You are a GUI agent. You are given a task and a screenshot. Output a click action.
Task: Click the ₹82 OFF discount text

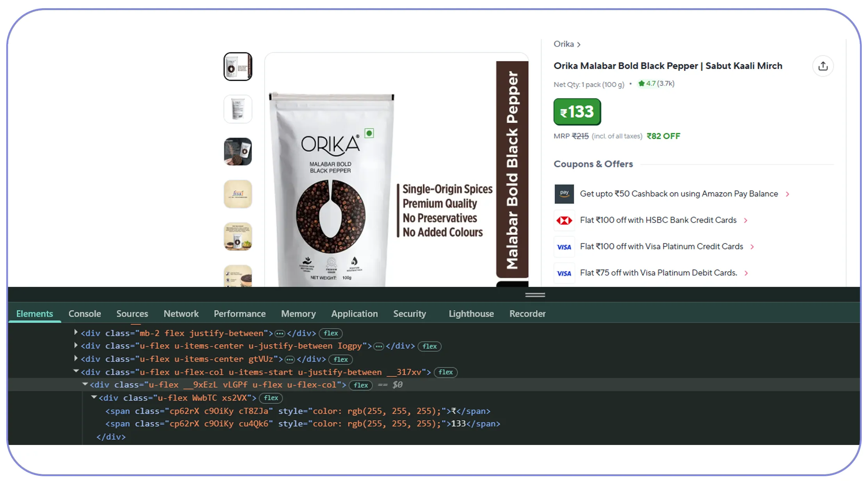[663, 136]
